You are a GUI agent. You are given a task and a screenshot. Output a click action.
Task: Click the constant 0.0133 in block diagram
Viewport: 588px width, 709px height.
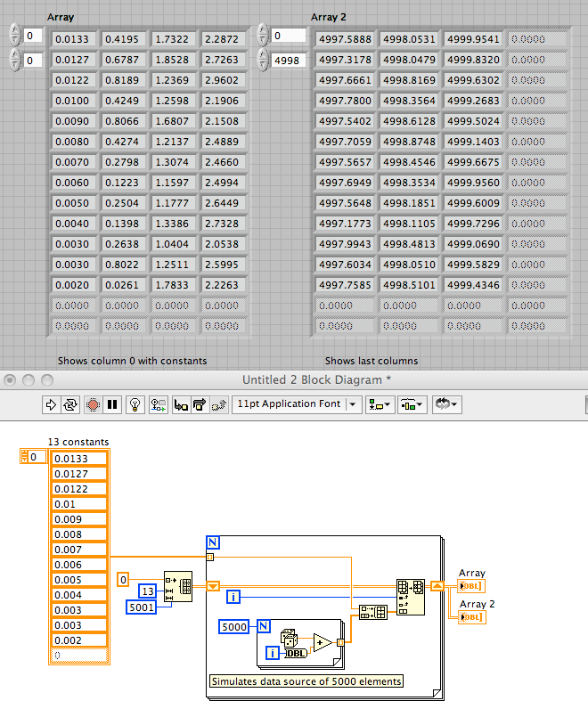(x=79, y=459)
